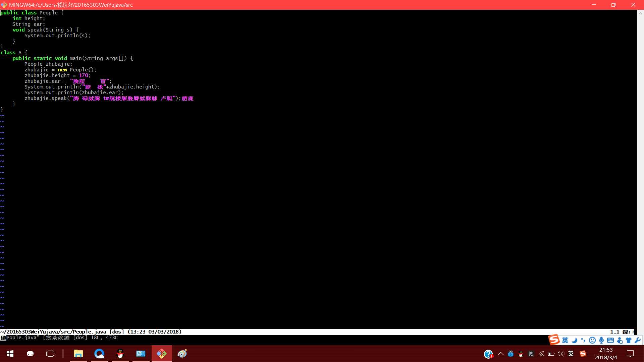
Task: Click 'void speak(String s) {' line
Action: 46,30
